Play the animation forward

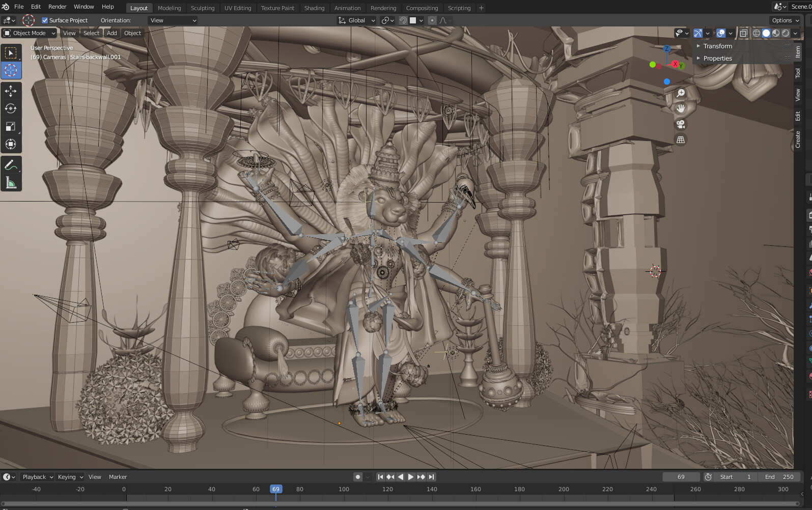tap(411, 477)
